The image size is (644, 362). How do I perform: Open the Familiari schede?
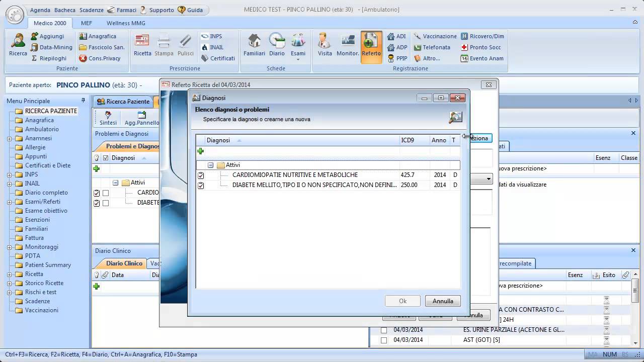point(255,45)
